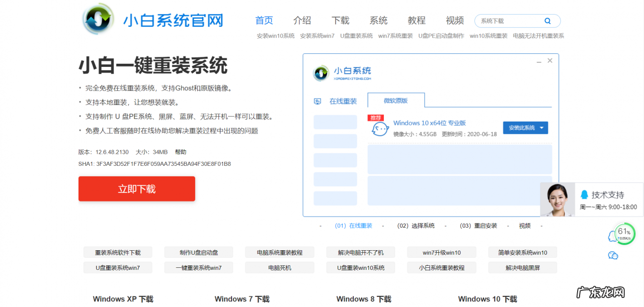644x307 pixels.
Task: Open the WeChat icon at bottom right
Action: click(613, 255)
